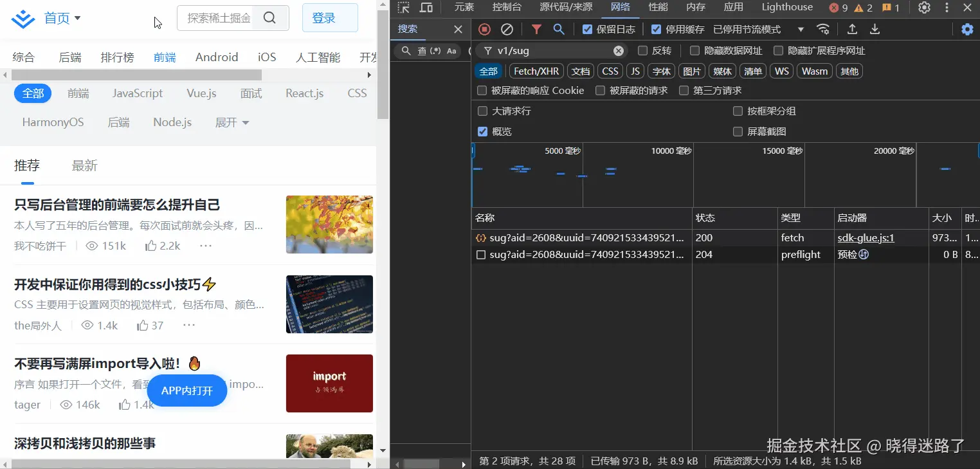Open article 只写后台管理的前端要怎么提升自己
980x469 pixels.
[117, 205]
